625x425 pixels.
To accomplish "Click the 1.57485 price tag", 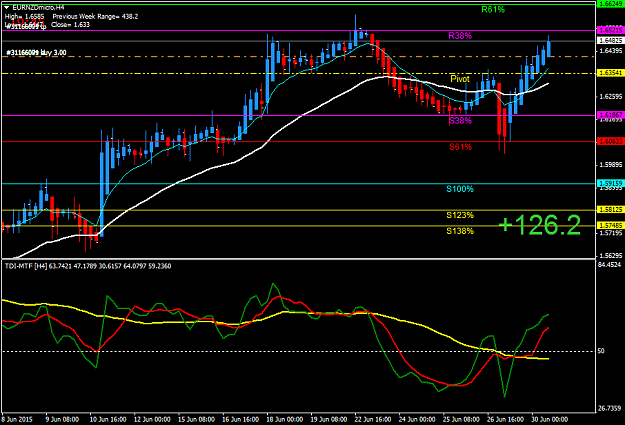I will [610, 226].
